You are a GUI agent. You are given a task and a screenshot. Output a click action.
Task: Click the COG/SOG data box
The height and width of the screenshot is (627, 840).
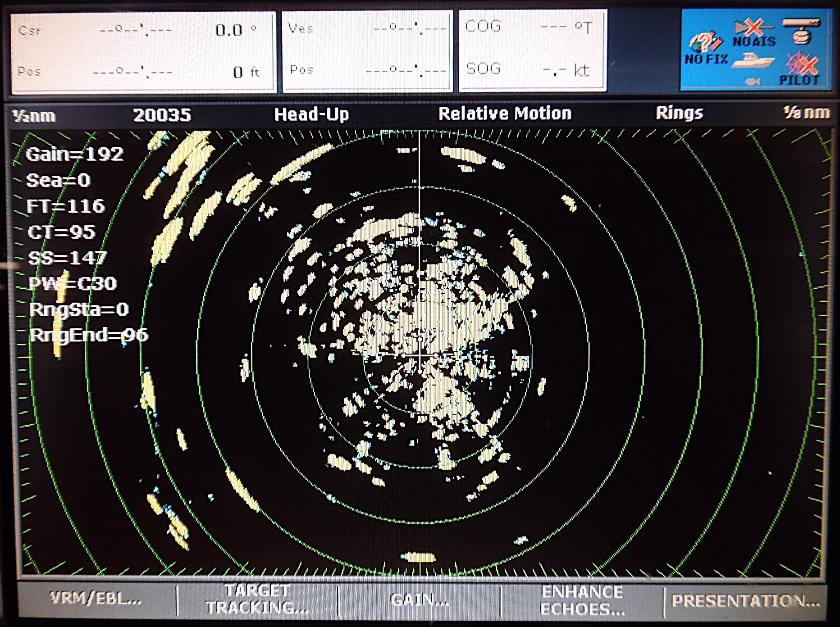[x=532, y=50]
